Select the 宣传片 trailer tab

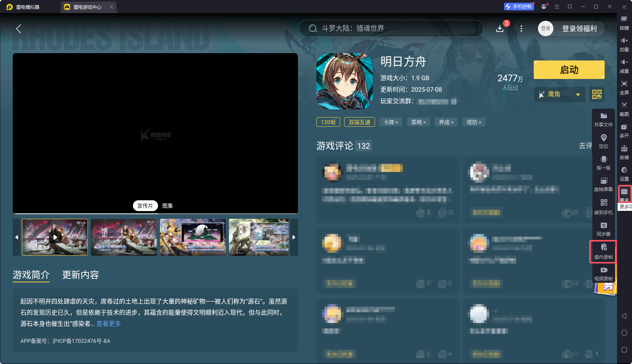coord(145,206)
